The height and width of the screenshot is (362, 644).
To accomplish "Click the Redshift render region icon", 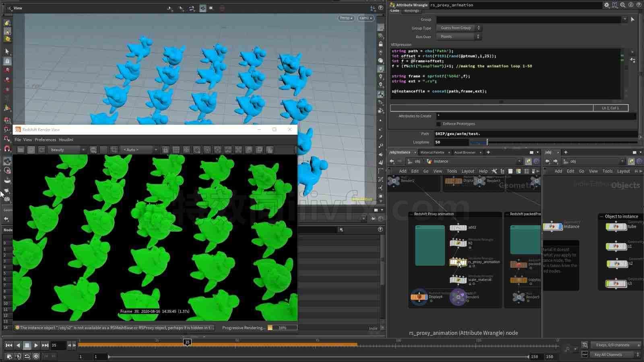I will pos(114,150).
